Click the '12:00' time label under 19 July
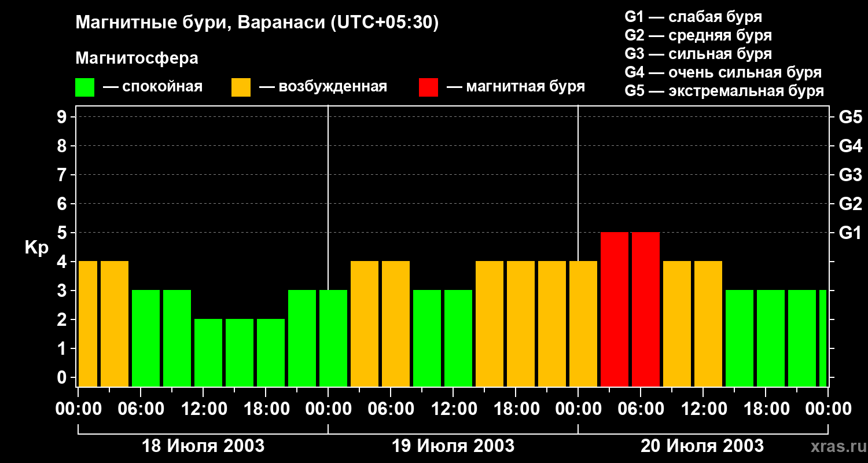This screenshot has width=868, height=463. click(x=453, y=409)
